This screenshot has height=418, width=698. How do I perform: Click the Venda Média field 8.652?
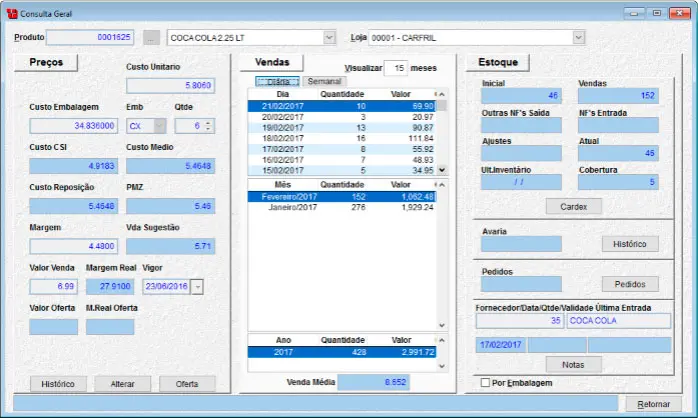(373, 382)
